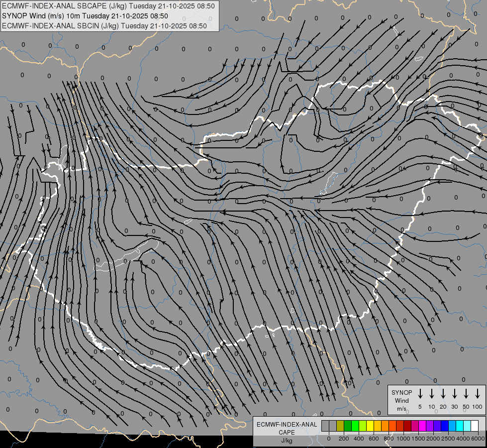Select the olive swatch in CAPE legend
Screen dimensions: 487x448
coord(340,426)
